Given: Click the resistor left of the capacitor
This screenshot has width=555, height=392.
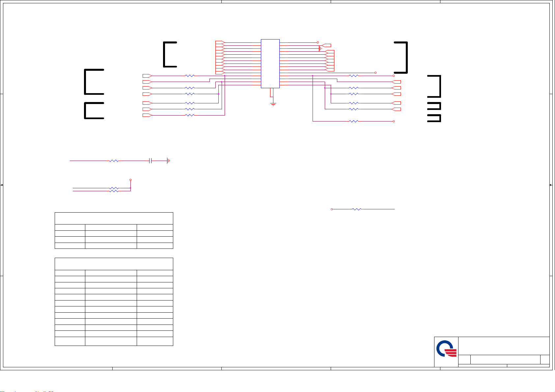Looking at the screenshot, I should coord(114,161).
